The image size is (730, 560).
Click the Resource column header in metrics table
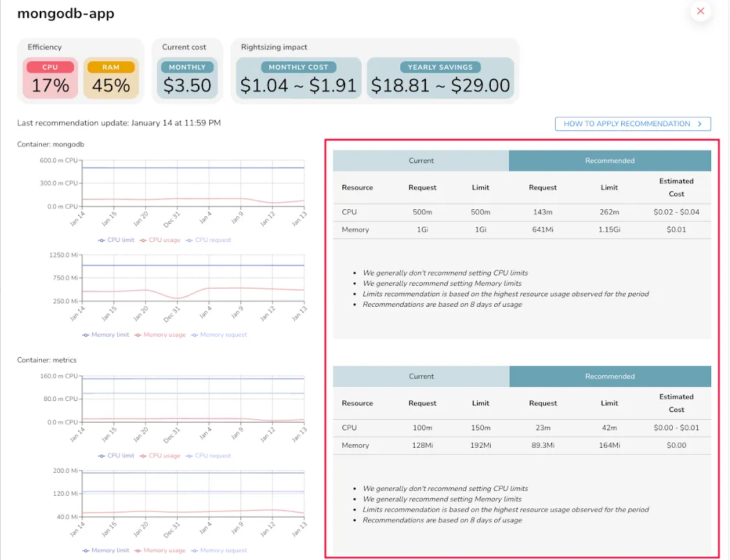pos(357,403)
